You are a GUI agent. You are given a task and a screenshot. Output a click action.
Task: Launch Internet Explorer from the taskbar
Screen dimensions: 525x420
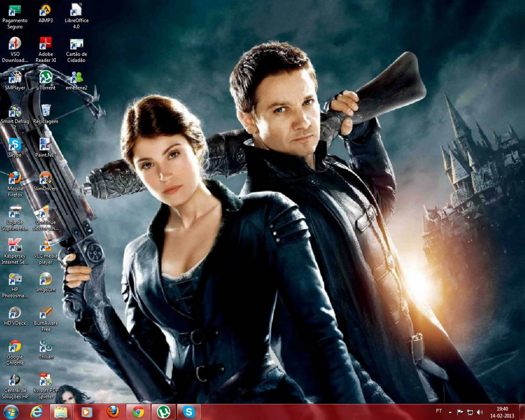[36, 412]
